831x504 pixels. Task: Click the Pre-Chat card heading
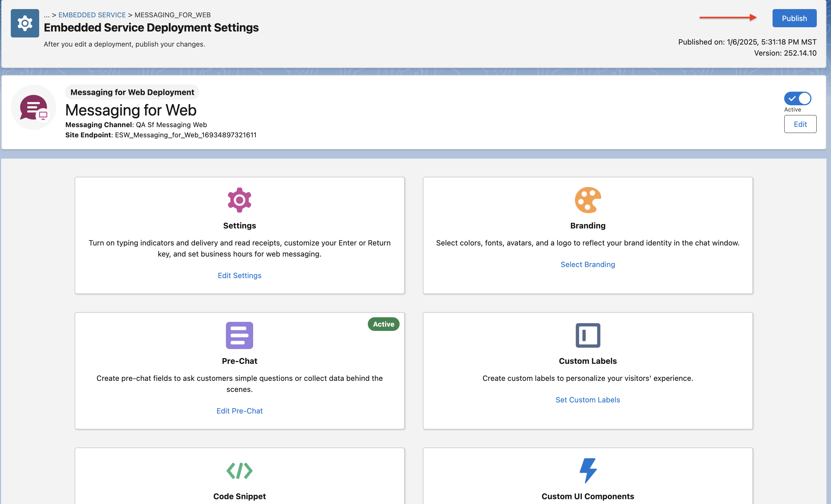240,361
